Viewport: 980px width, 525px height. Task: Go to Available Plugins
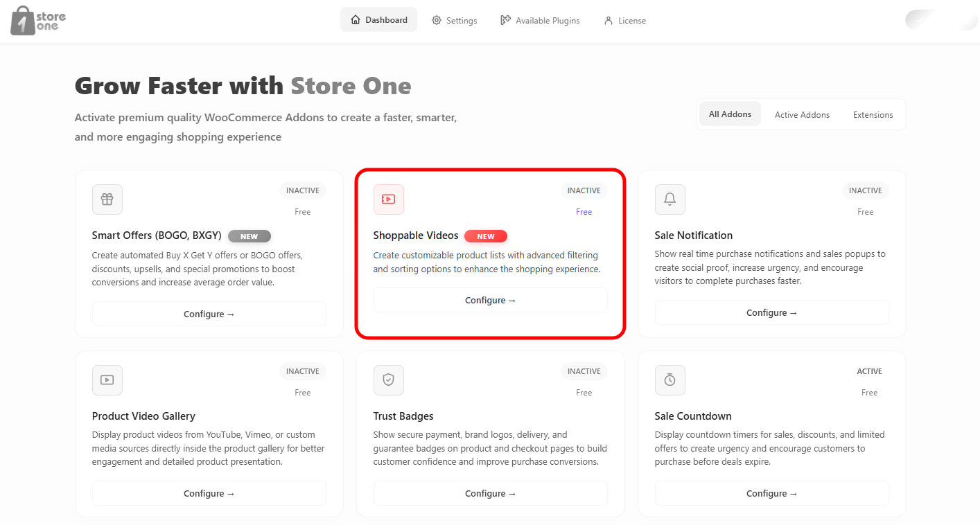point(540,20)
